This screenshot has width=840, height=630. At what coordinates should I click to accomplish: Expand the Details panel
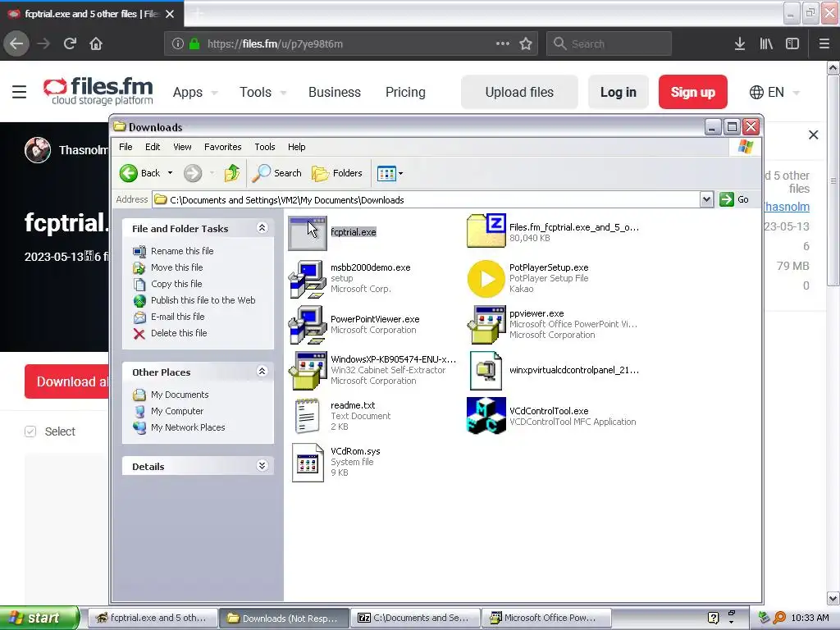point(262,466)
